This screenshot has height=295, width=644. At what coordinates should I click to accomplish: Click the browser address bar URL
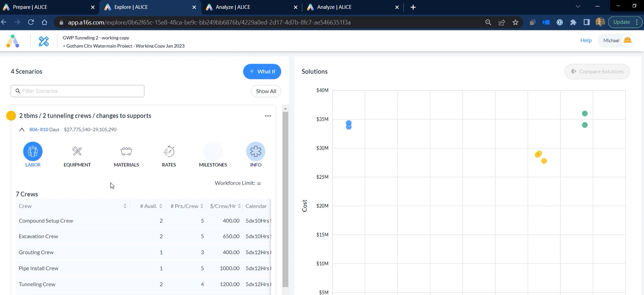pos(209,22)
